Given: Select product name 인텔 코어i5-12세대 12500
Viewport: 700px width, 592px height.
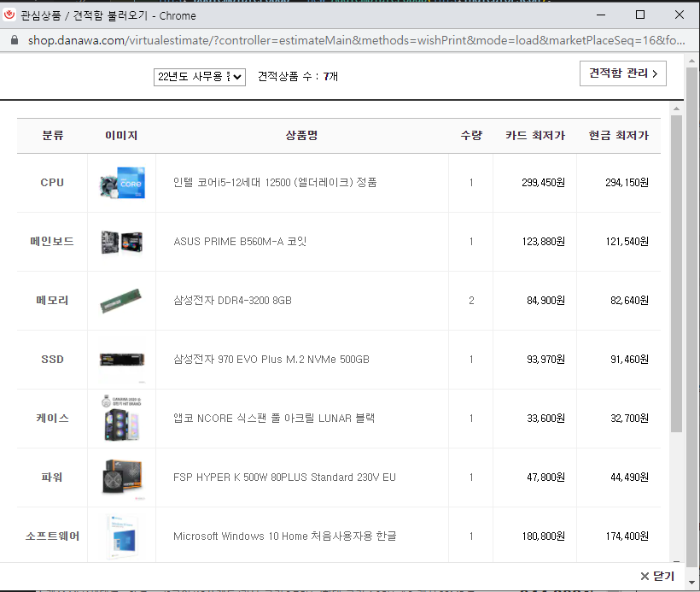Looking at the screenshot, I should tap(275, 182).
